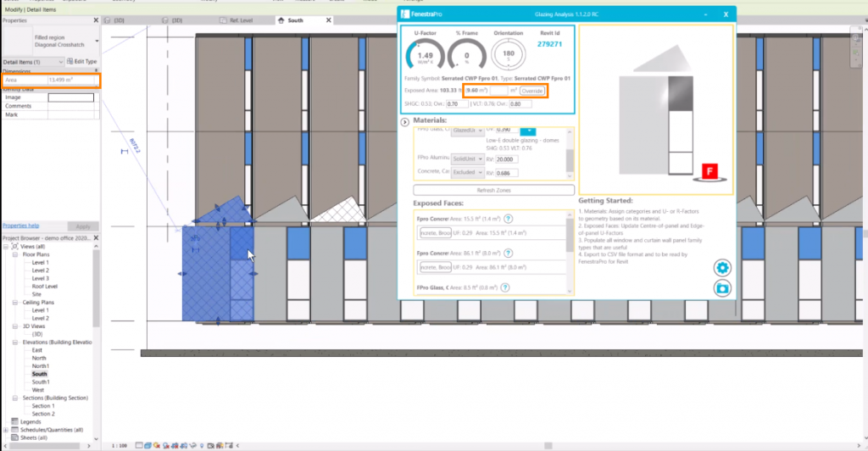The image size is (868, 451).
Task: Open the Filled region type selector dropdown
Action: point(97,41)
